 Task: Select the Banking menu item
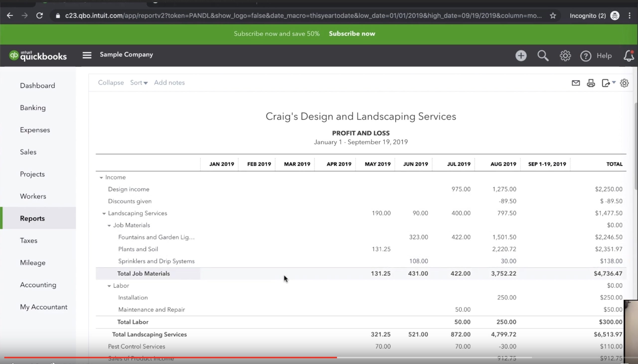[33, 108]
